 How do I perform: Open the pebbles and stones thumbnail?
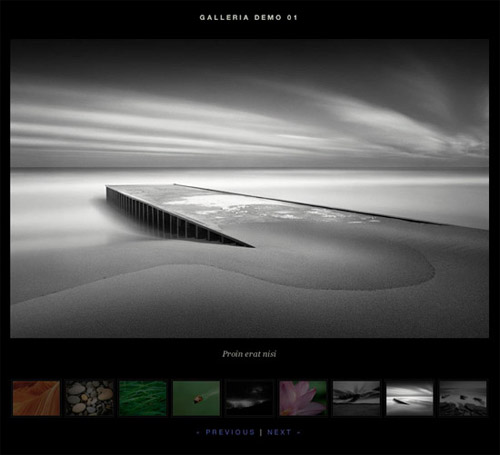(x=89, y=398)
